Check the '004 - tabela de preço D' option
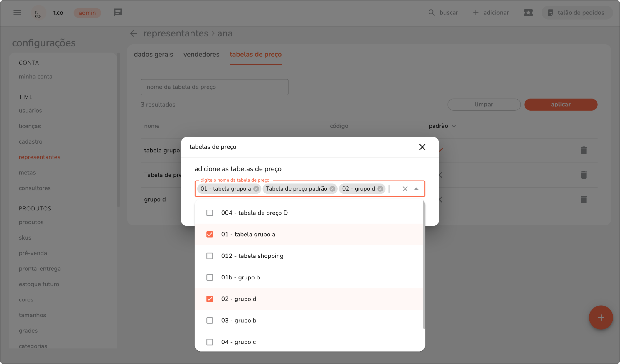620x364 pixels. pyautogui.click(x=210, y=213)
